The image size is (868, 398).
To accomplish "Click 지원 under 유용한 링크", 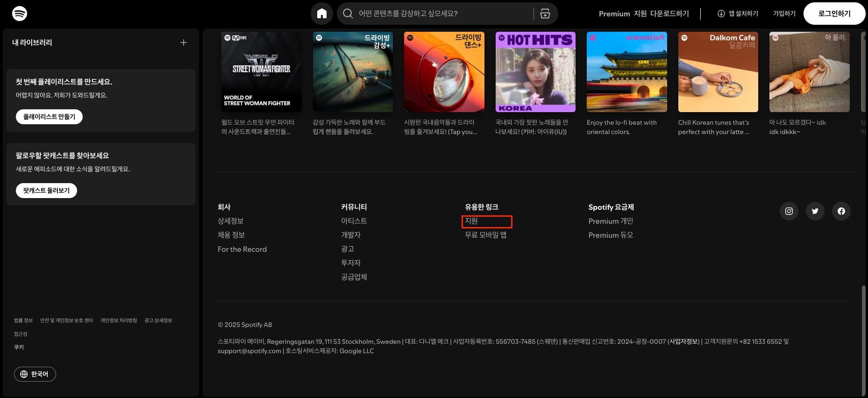I will [x=471, y=221].
